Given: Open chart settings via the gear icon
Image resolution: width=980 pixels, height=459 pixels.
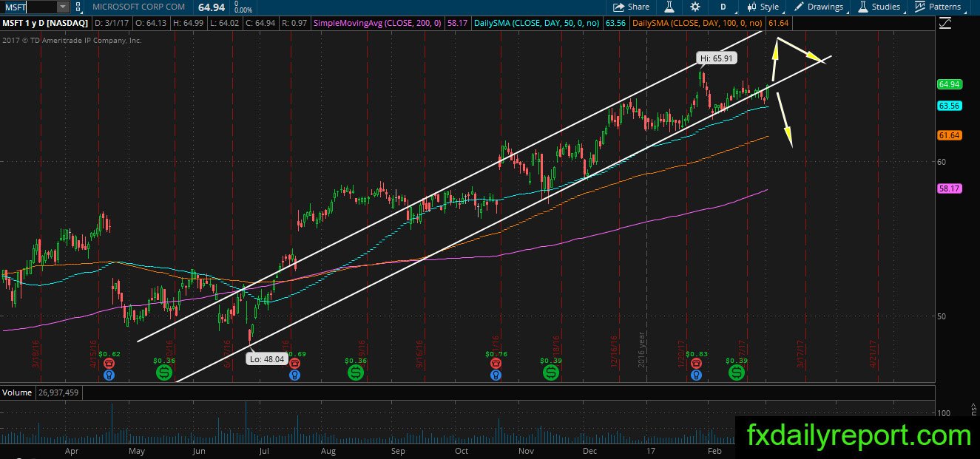Looking at the screenshot, I should click(x=695, y=7).
